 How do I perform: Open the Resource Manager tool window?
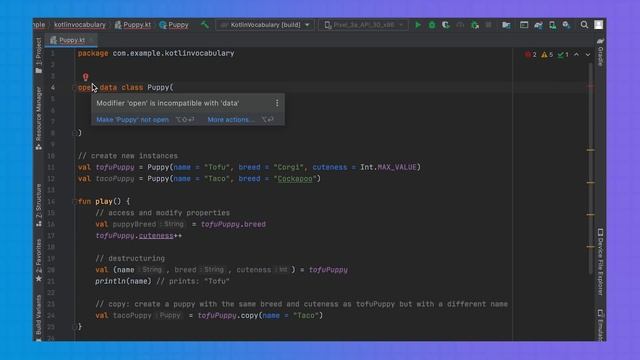(x=39, y=118)
